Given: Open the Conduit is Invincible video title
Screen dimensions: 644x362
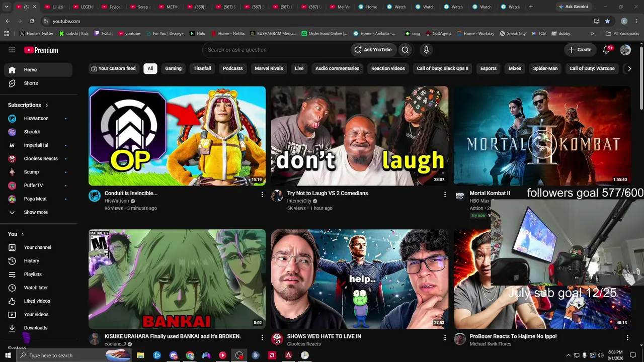Looking at the screenshot, I should point(131,193).
